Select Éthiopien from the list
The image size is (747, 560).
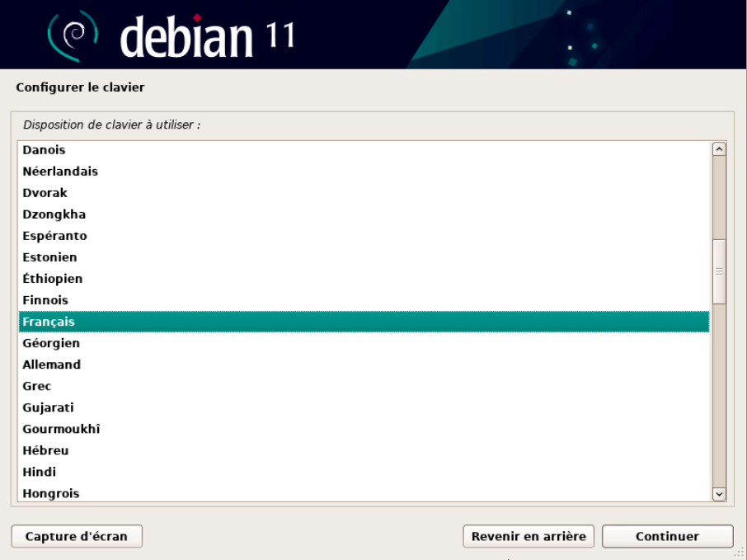click(x=53, y=279)
